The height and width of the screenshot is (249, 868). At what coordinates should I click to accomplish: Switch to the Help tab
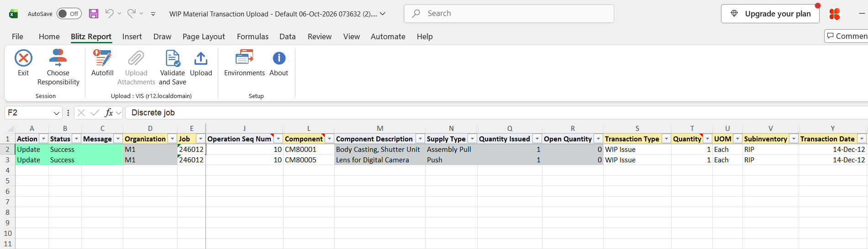[x=425, y=36]
